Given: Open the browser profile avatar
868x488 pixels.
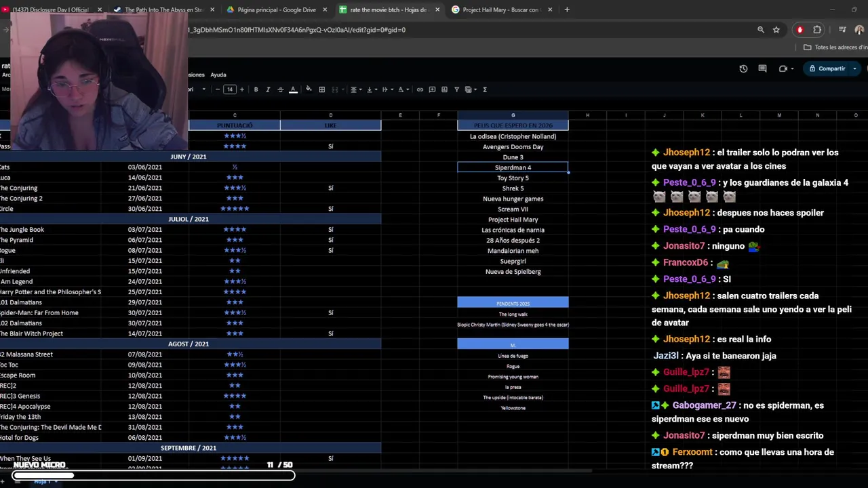Looking at the screenshot, I should pyautogui.click(x=859, y=30).
